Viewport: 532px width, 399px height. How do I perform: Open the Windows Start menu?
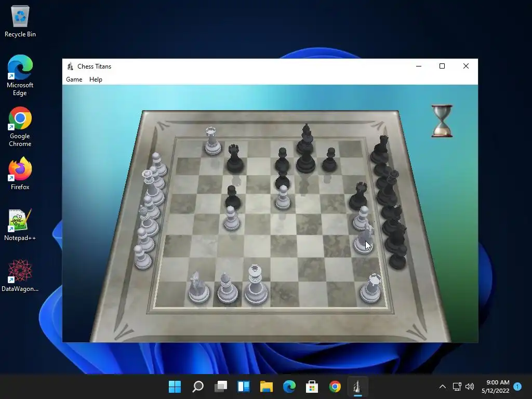[x=175, y=386]
